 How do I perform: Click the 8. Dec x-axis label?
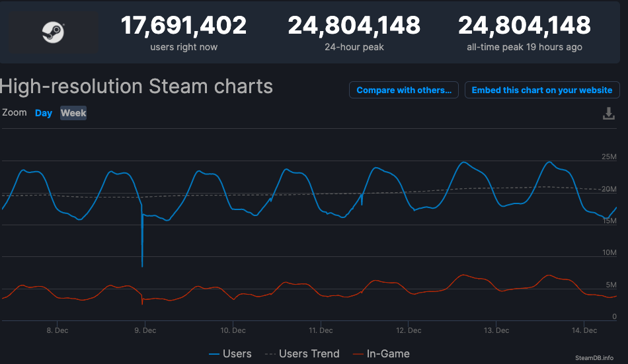pos(57,330)
